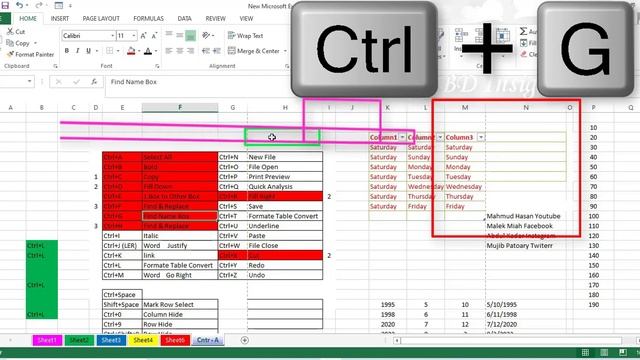
Task: Click Align Left icon
Action: tap(169, 51)
